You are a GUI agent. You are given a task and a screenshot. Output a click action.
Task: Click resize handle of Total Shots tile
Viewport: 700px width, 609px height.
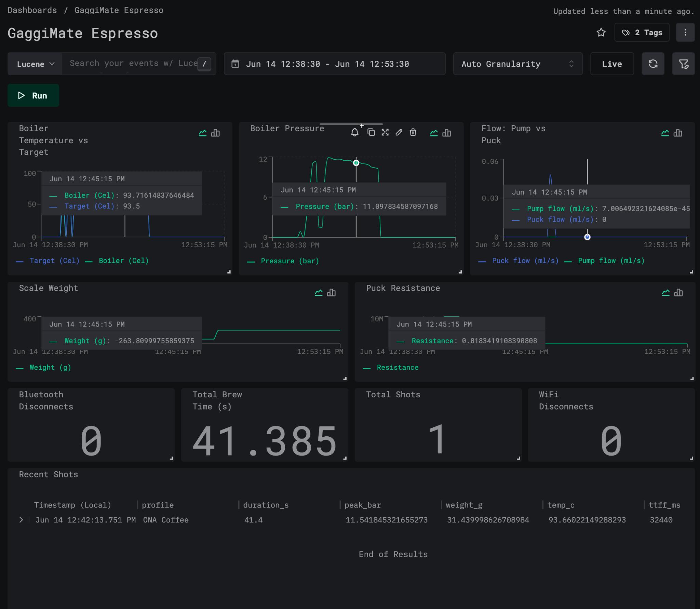click(519, 458)
